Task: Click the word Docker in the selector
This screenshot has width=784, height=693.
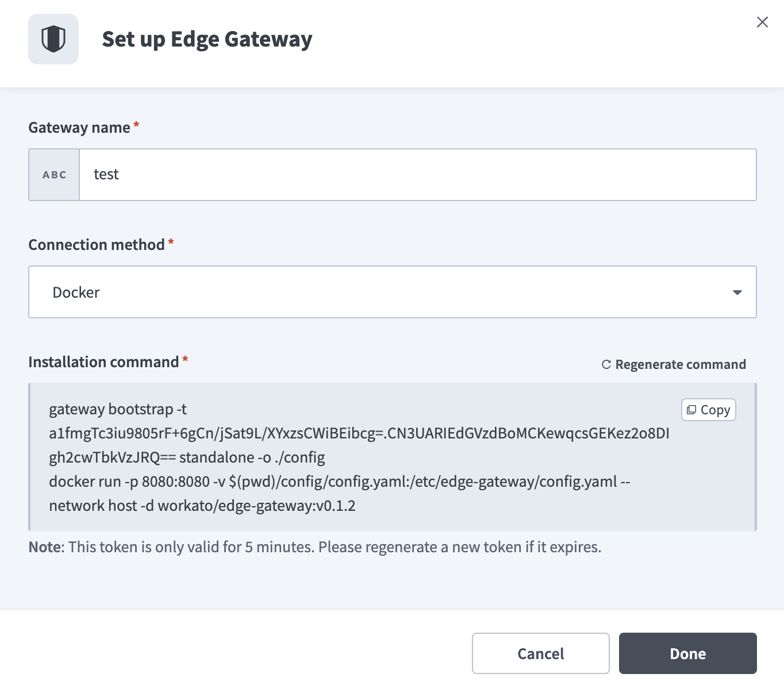Action: coord(75,292)
